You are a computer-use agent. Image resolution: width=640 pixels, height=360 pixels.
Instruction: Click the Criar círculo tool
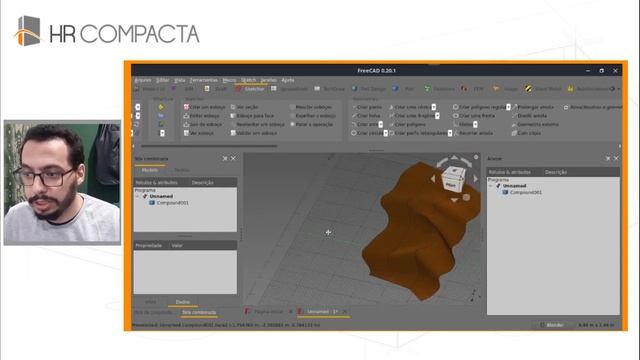coord(367,133)
